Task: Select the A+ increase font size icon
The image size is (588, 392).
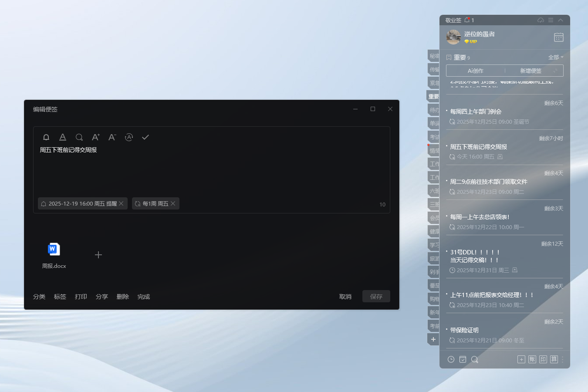Action: [95, 137]
